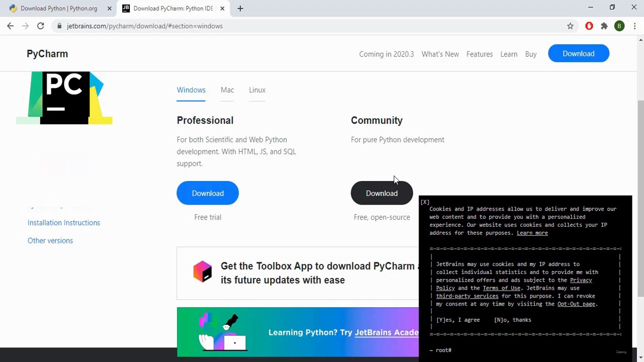Choose [N]o, thanks cookie option
Viewport: 644px width, 362px height.
coord(513,320)
